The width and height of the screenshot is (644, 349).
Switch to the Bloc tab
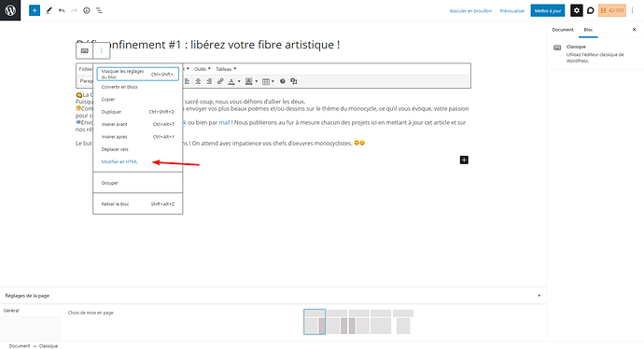click(x=588, y=30)
